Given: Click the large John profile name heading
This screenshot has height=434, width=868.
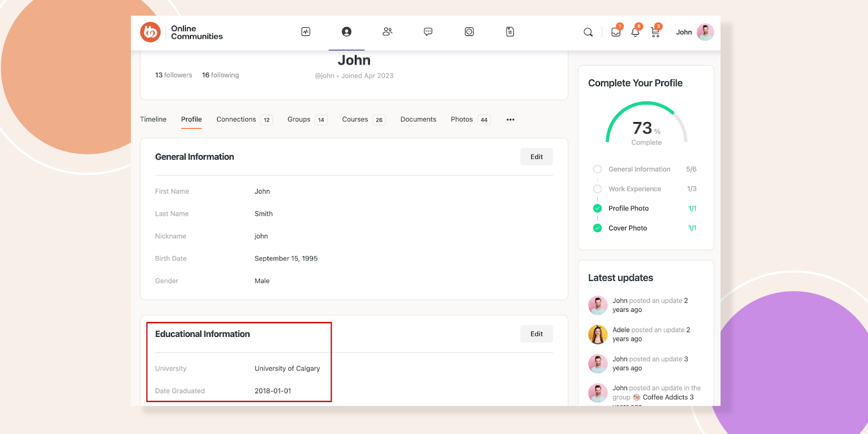Looking at the screenshot, I should (x=354, y=60).
